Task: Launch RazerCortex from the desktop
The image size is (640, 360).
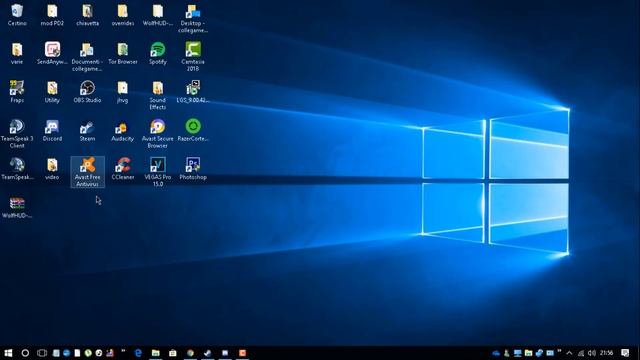Action: click(x=193, y=130)
